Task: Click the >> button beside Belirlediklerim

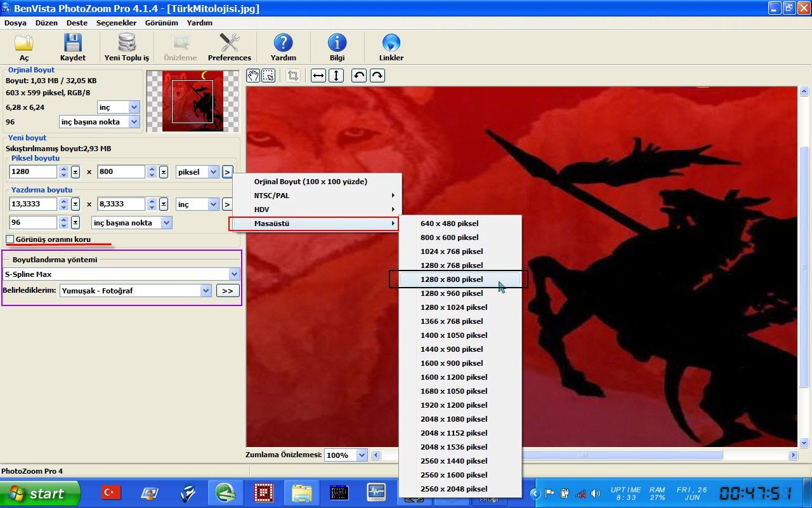Action: (x=227, y=291)
